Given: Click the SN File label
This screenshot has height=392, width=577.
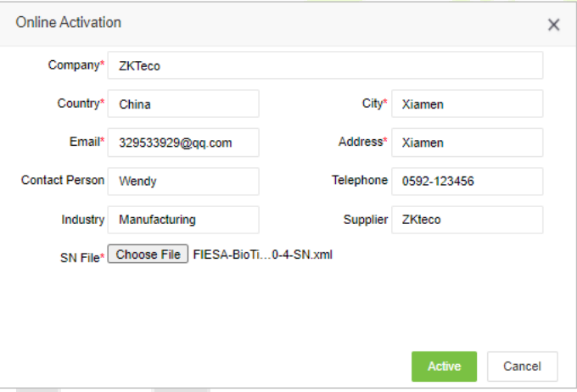Looking at the screenshot, I should tap(82, 258).
